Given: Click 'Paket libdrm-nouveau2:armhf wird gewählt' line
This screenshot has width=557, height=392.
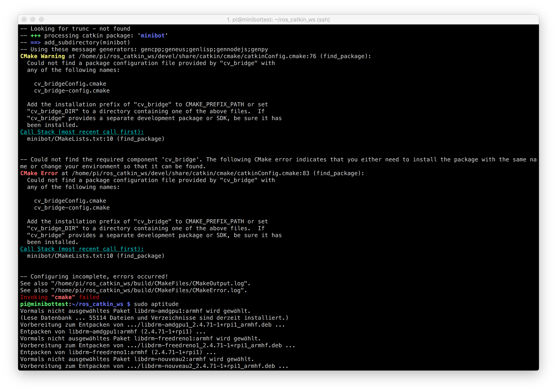Looking at the screenshot, I should click(x=137, y=359).
